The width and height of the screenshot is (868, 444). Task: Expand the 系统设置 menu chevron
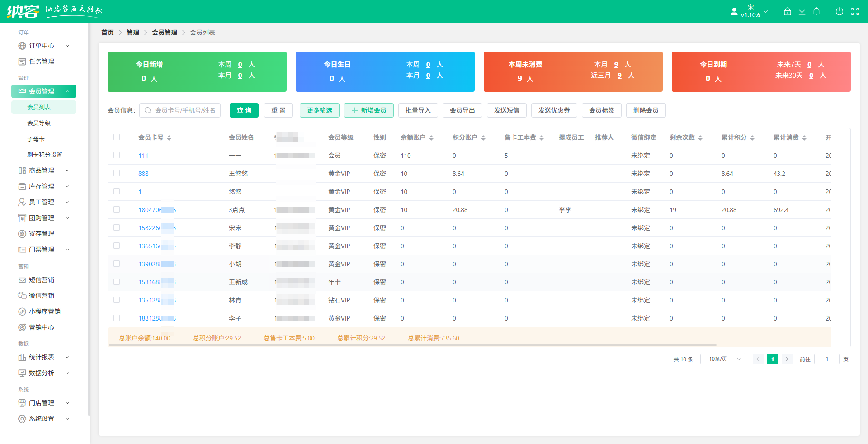[x=67, y=419]
